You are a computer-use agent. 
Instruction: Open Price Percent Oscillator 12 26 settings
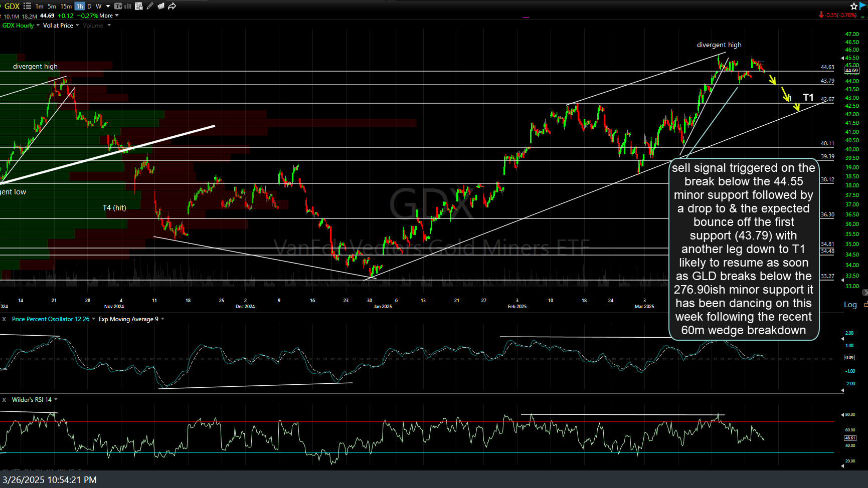click(52, 319)
